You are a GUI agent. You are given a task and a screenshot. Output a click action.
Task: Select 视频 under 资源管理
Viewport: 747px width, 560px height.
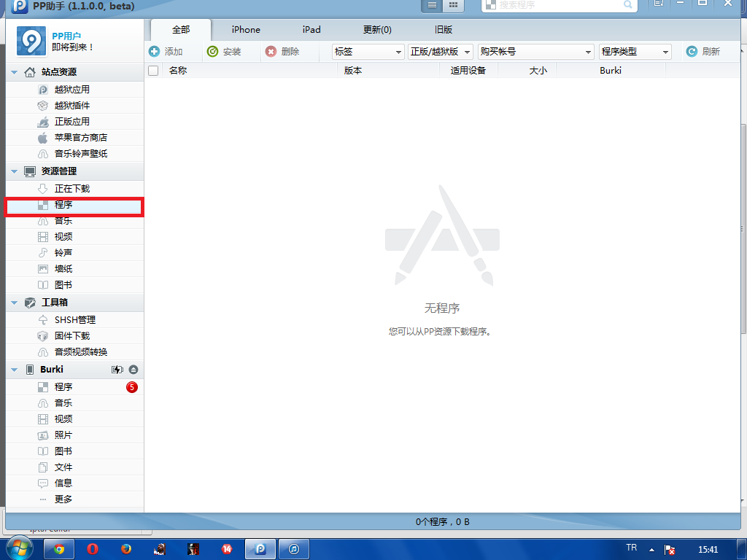[x=74, y=237]
